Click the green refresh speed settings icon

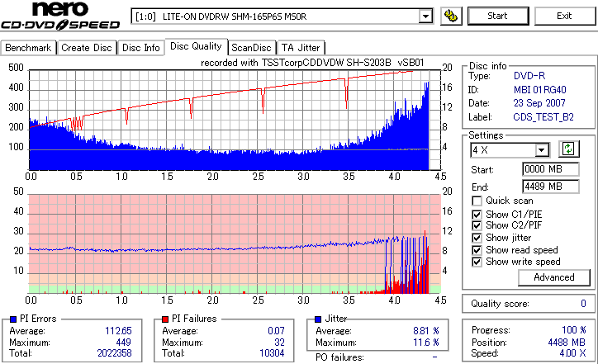[568, 149]
